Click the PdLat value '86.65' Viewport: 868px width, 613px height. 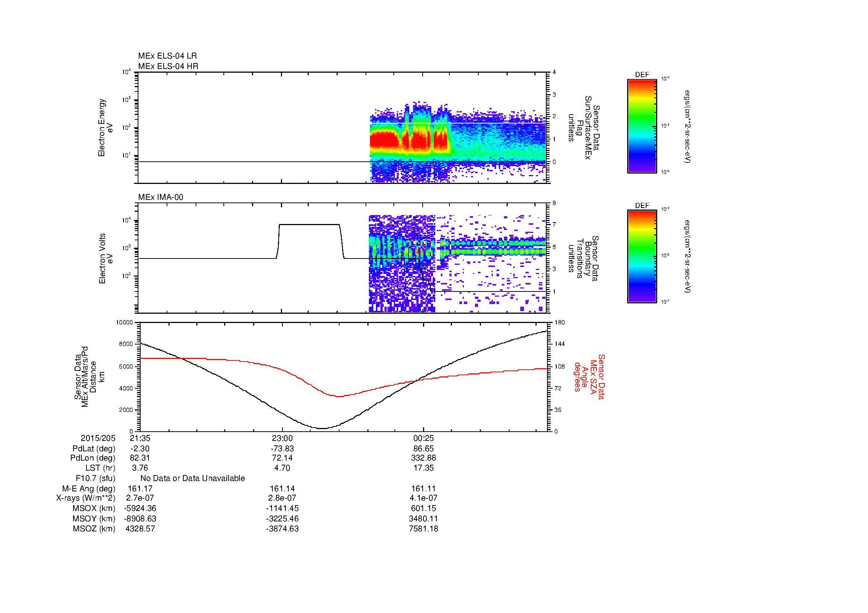click(423, 449)
